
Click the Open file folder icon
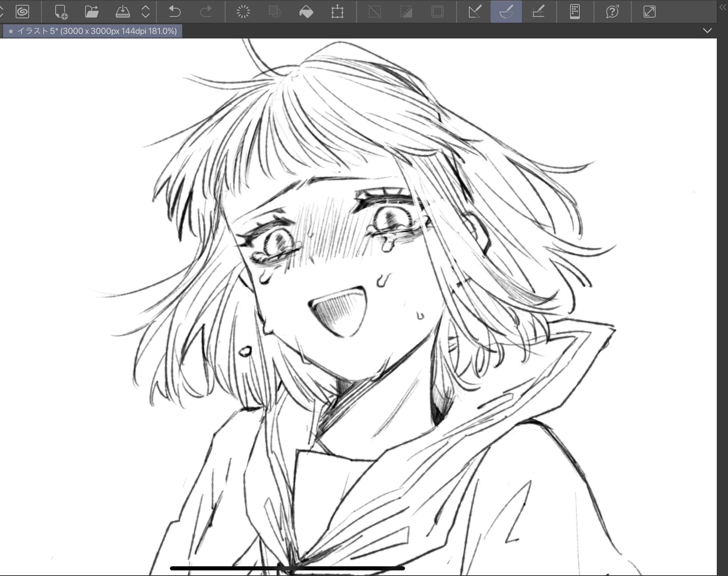[91, 12]
